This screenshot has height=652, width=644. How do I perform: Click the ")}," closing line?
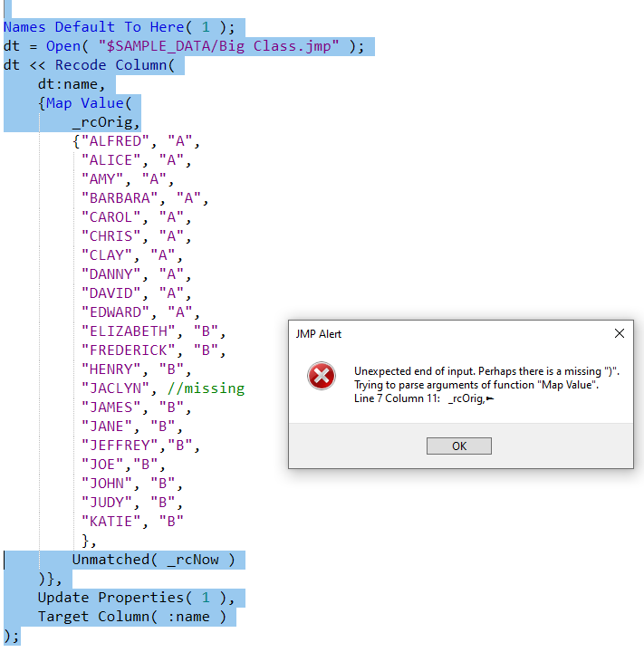pos(50,579)
